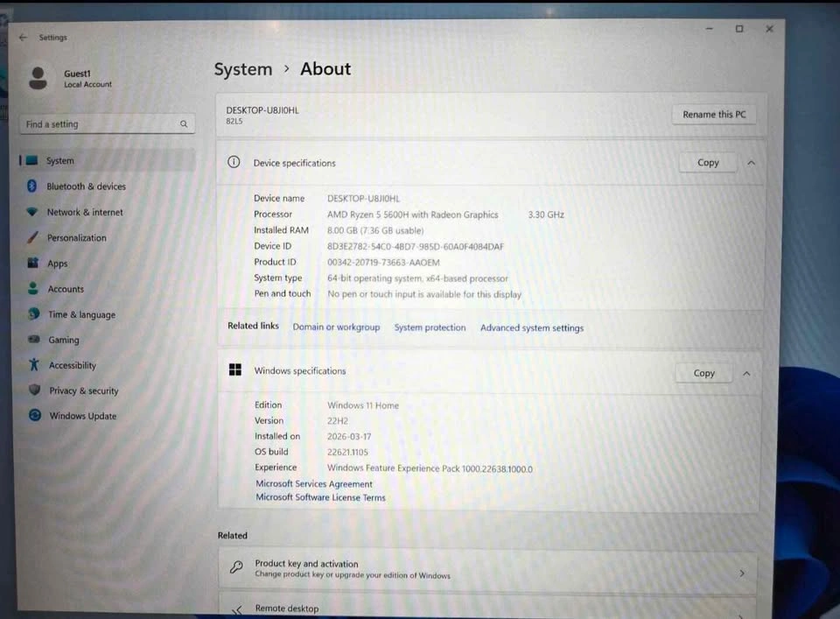Click the System type 64-bit value

click(417, 278)
